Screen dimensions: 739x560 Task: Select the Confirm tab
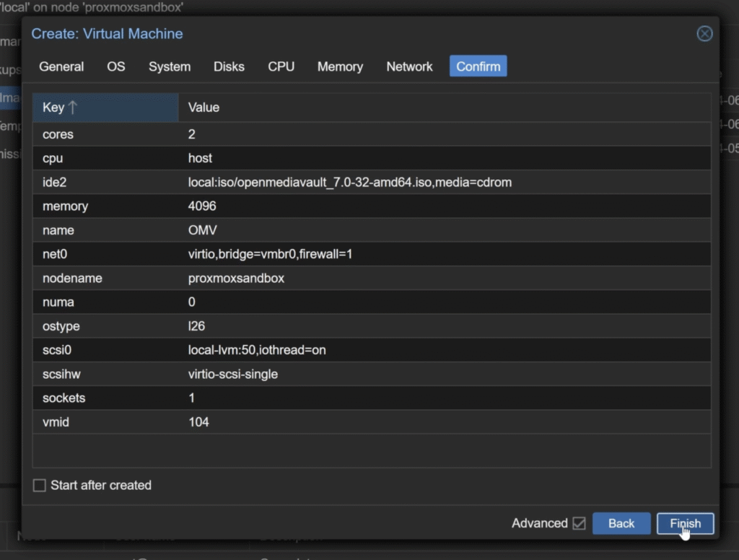tap(478, 66)
